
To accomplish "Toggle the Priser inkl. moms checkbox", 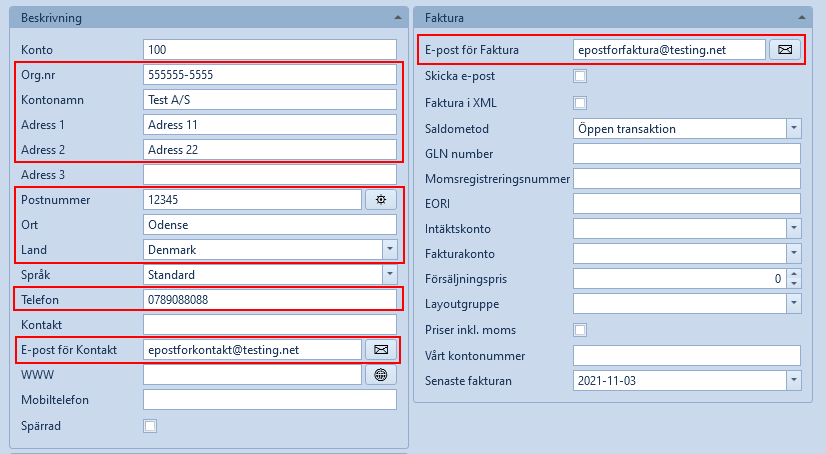I will pyautogui.click(x=580, y=330).
